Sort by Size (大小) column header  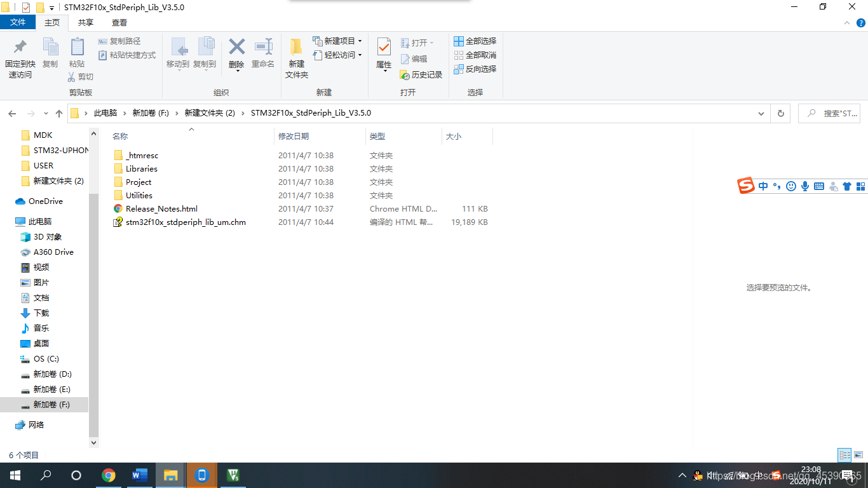(454, 136)
